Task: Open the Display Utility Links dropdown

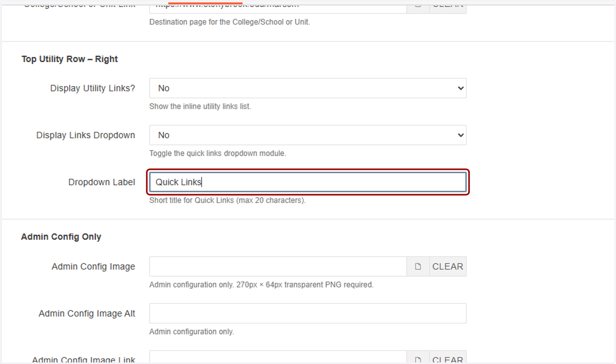Action: click(307, 88)
